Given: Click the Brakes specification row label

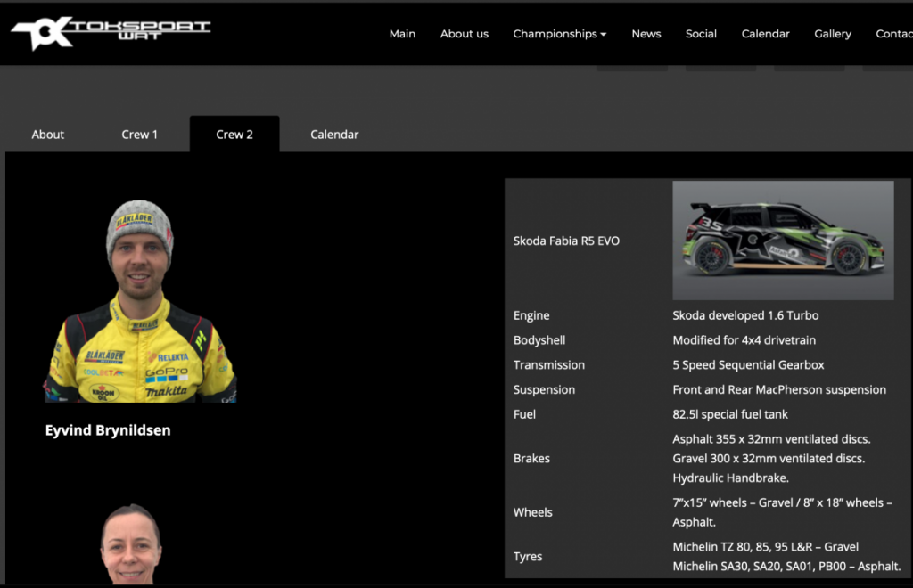Looking at the screenshot, I should (531, 459).
